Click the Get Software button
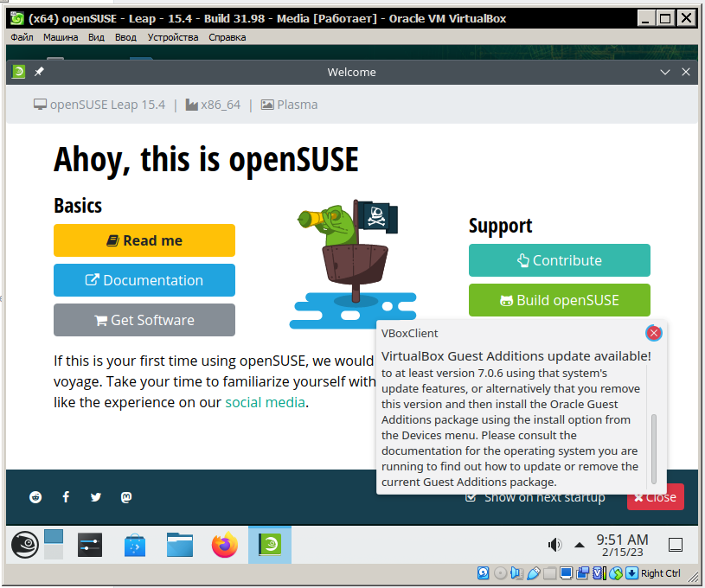The height and width of the screenshot is (588, 705). pos(144,320)
